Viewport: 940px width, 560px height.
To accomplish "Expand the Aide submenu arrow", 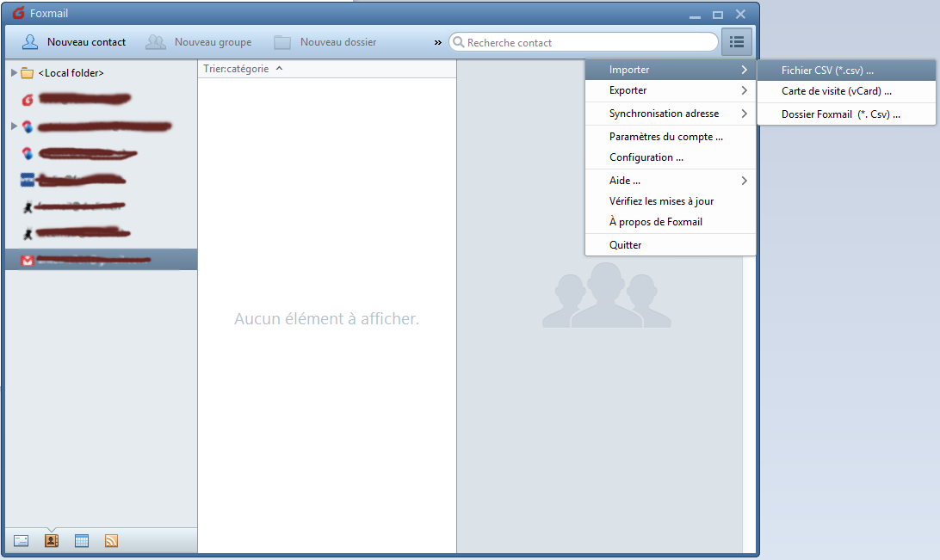I will [744, 181].
